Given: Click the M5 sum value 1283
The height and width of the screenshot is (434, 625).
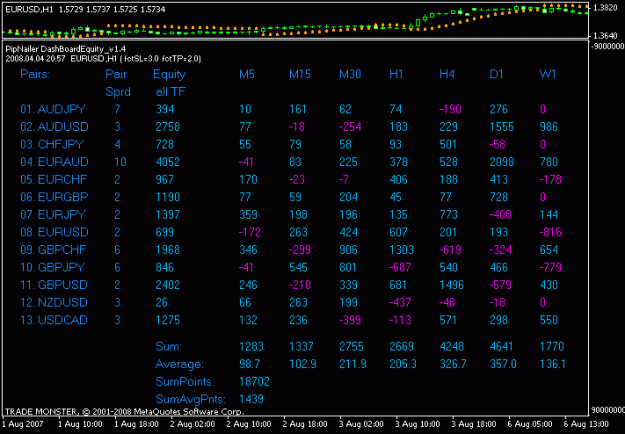Looking at the screenshot, I should (252, 346).
